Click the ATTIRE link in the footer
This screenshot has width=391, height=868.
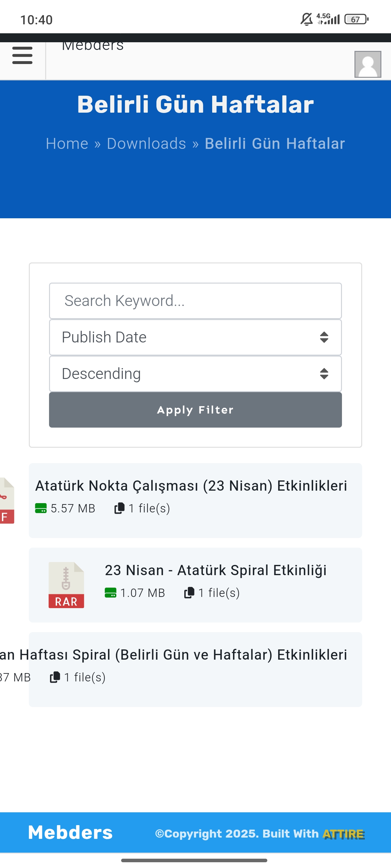click(344, 834)
